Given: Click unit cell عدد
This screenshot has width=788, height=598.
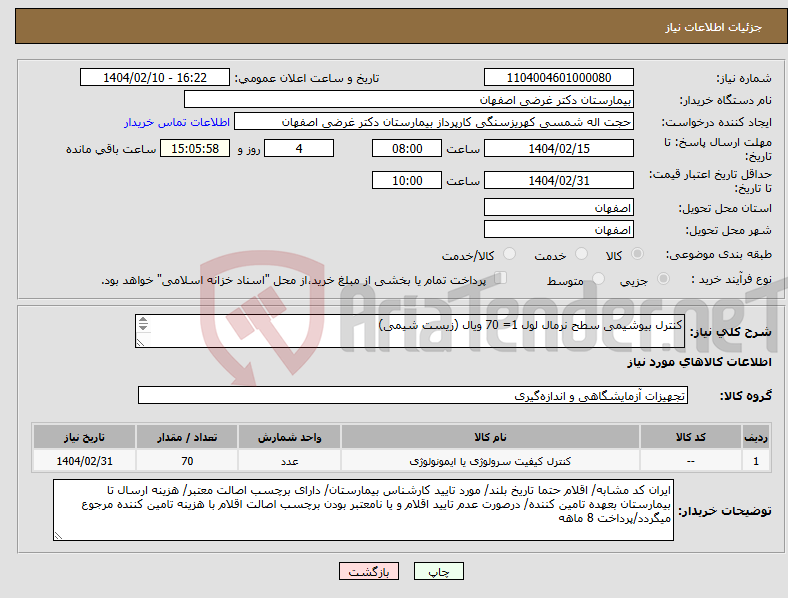Looking at the screenshot, I should [289, 461].
